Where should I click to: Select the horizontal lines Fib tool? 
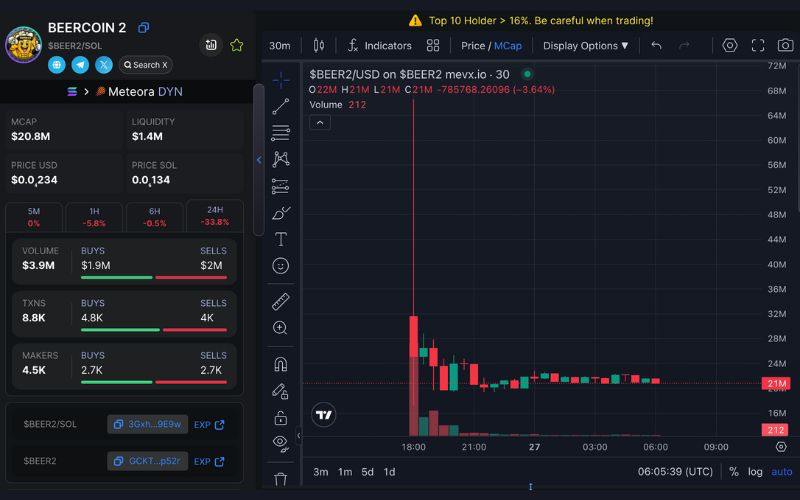tap(281, 133)
